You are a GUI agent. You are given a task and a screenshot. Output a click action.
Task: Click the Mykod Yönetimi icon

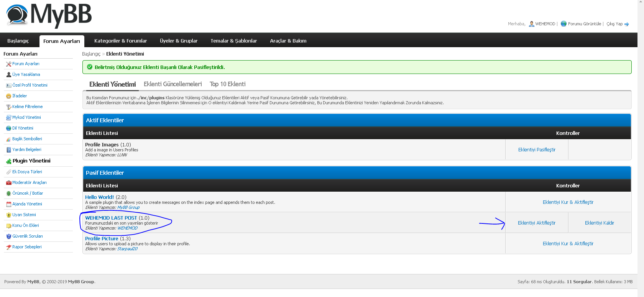9,118
